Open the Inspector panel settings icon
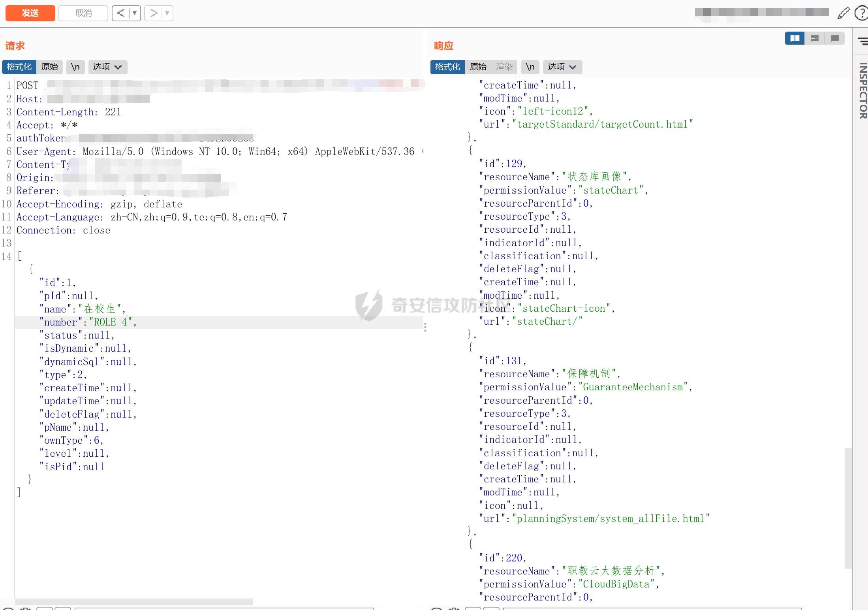This screenshot has height=610, width=868. pyautogui.click(x=863, y=41)
